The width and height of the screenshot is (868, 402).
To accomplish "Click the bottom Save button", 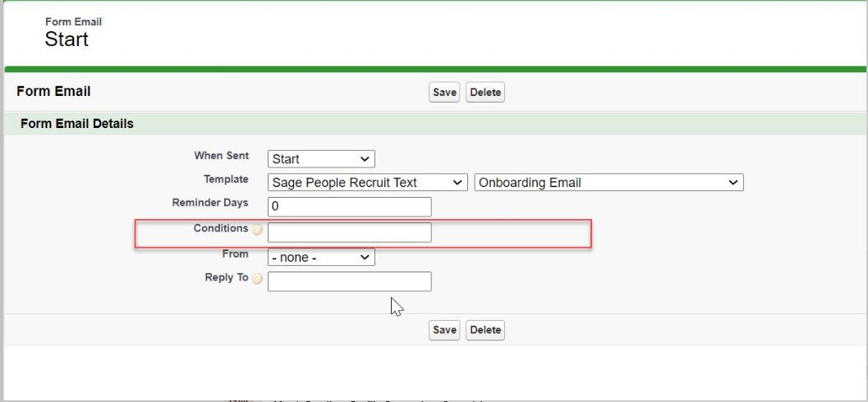I will 444,330.
